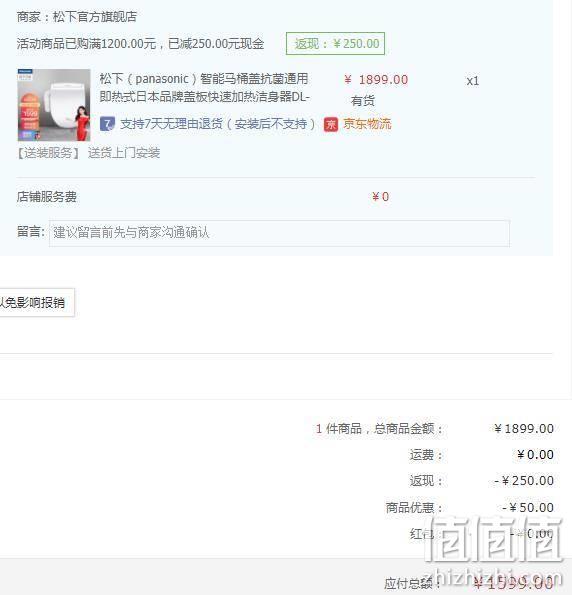Open the 松下官方旗舰店 merchant link

click(95, 17)
